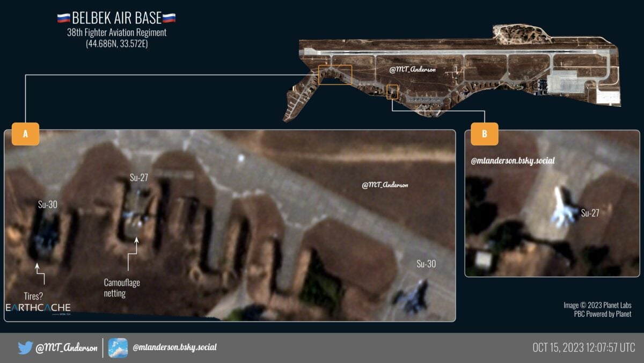
Task: Select the orange B panel marker
Action: [484, 134]
